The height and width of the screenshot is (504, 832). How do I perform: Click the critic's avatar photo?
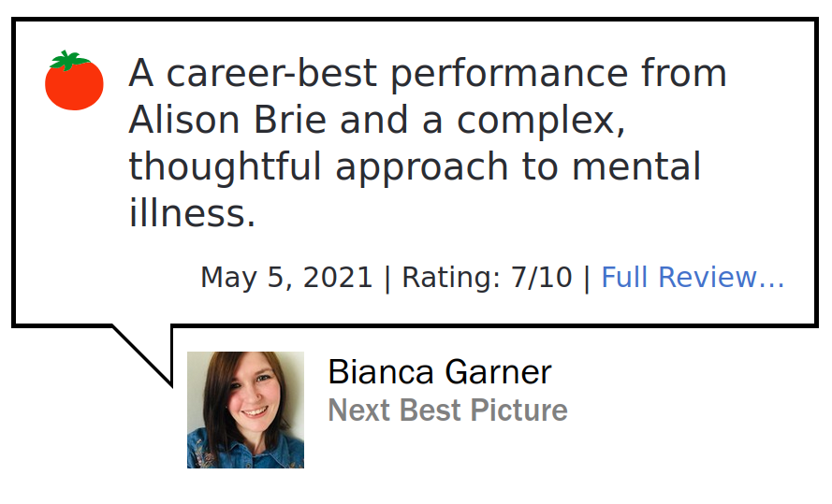pos(246,410)
